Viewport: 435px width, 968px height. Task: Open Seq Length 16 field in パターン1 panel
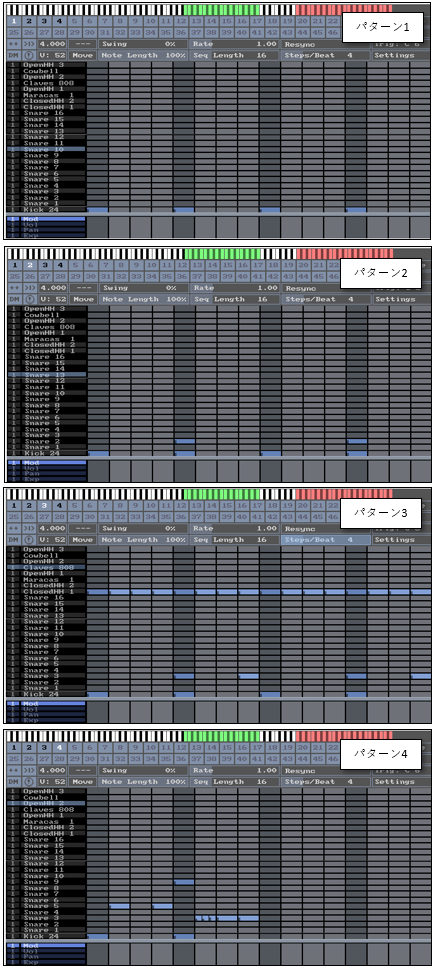(x=235, y=56)
